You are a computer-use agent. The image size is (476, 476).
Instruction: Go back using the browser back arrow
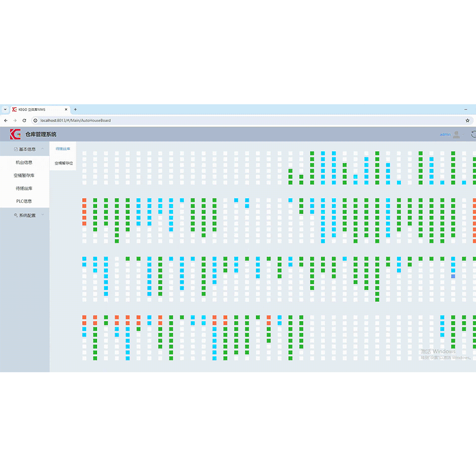[x=6, y=120]
